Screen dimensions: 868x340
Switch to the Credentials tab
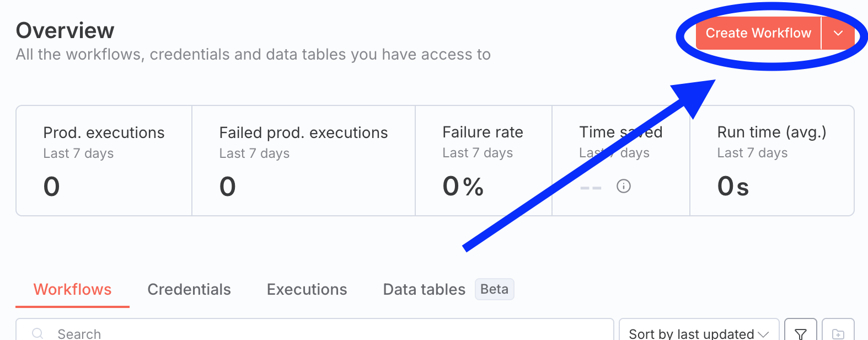189,289
